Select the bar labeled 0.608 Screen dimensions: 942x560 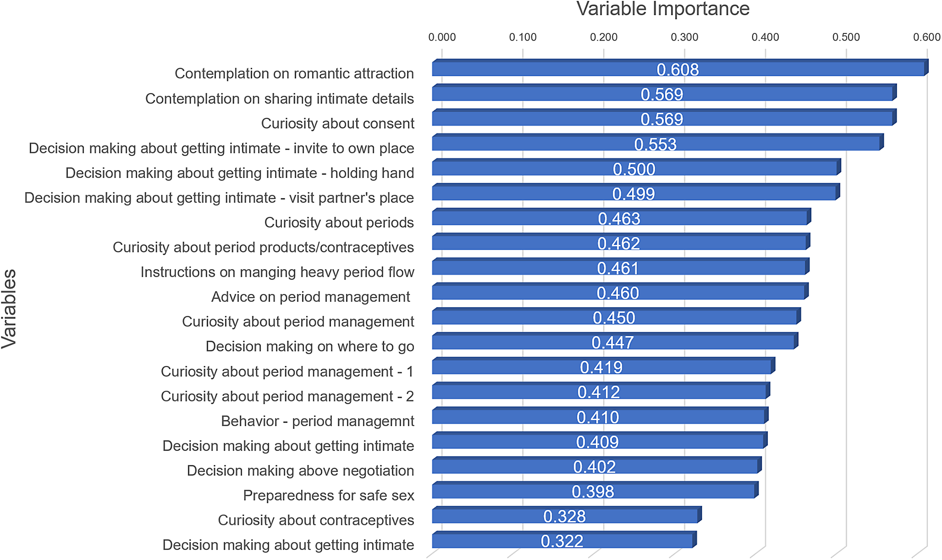point(678,69)
